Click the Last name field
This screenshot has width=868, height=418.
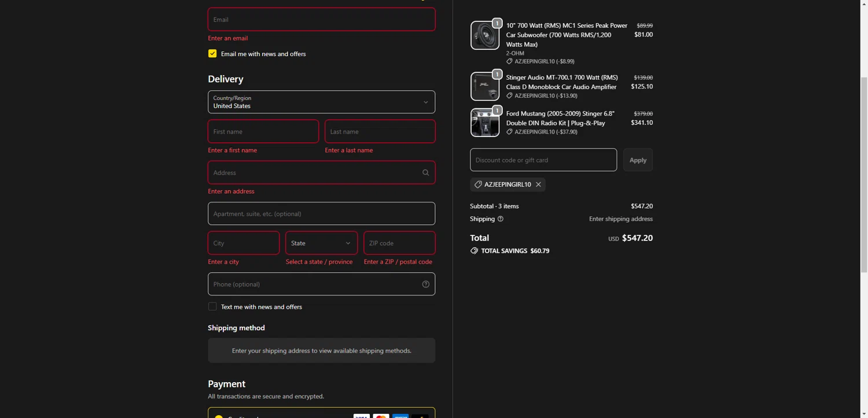(x=380, y=131)
